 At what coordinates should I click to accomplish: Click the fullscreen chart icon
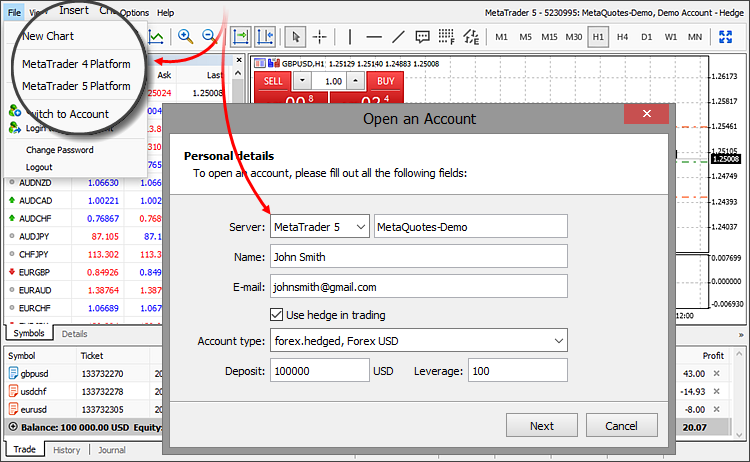click(x=726, y=37)
